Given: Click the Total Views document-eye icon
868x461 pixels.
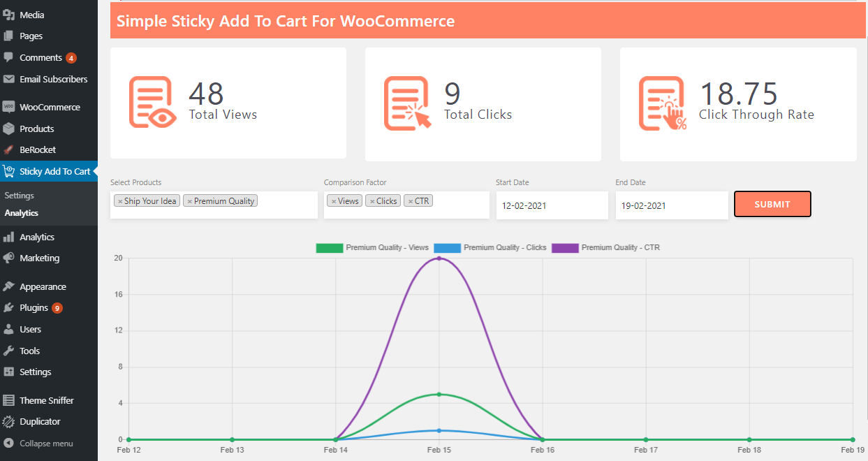Looking at the screenshot, I should (x=152, y=102).
